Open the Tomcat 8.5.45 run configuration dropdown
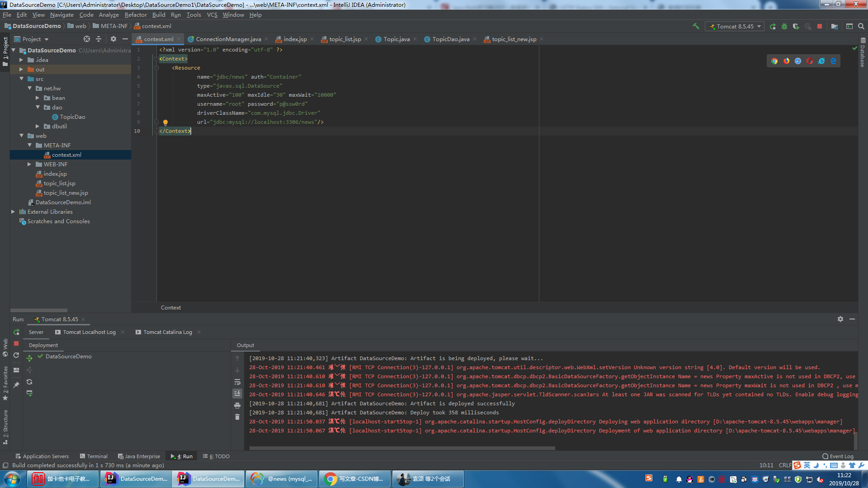This screenshot has width=868, height=488. [735, 26]
